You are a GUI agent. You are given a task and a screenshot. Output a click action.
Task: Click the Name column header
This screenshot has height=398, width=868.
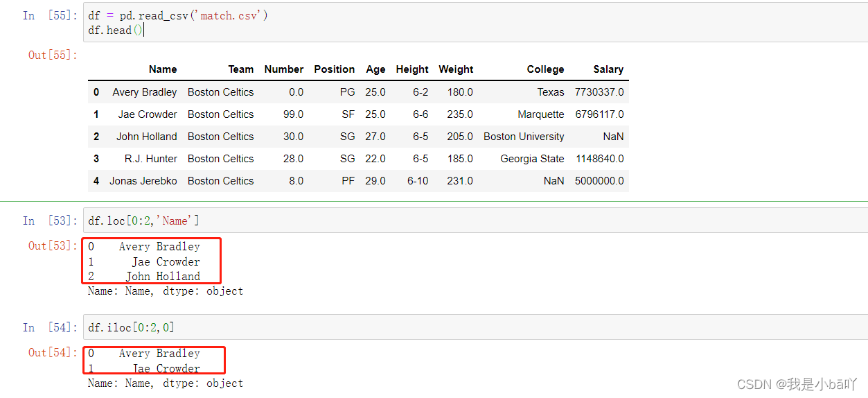163,69
